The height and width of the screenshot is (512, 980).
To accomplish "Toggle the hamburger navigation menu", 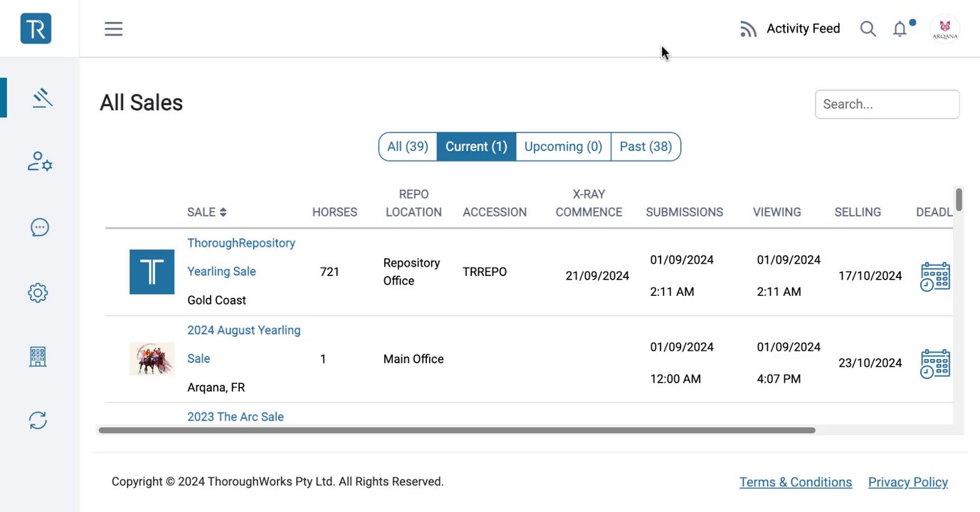I will tap(114, 29).
